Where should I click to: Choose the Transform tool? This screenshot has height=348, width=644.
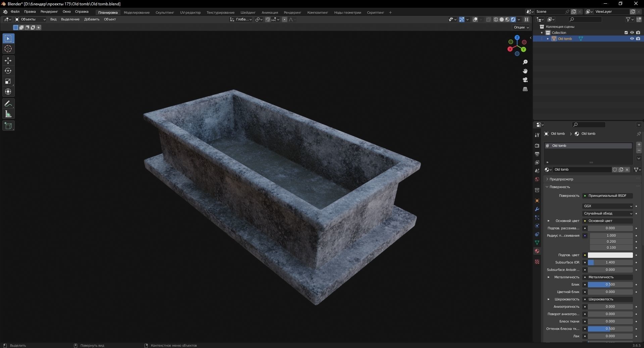pyautogui.click(x=8, y=92)
